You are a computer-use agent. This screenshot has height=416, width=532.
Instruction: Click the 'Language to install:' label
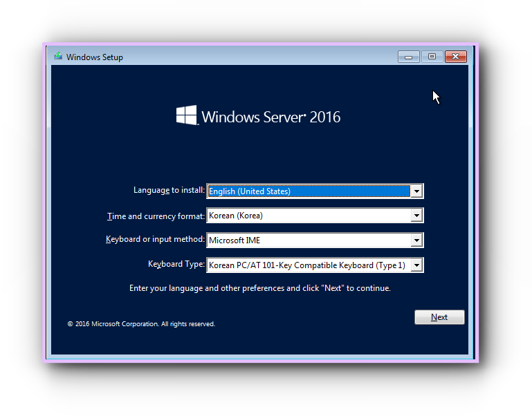pyautogui.click(x=169, y=190)
